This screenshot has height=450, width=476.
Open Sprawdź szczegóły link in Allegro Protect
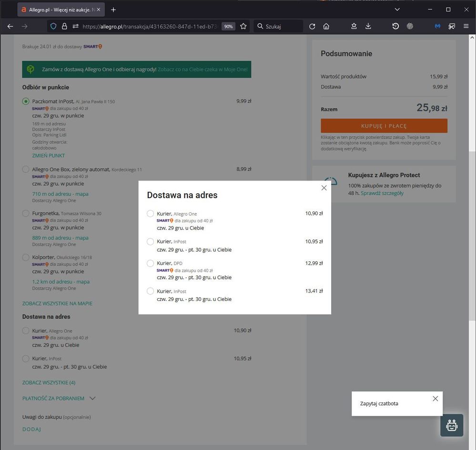point(382,193)
